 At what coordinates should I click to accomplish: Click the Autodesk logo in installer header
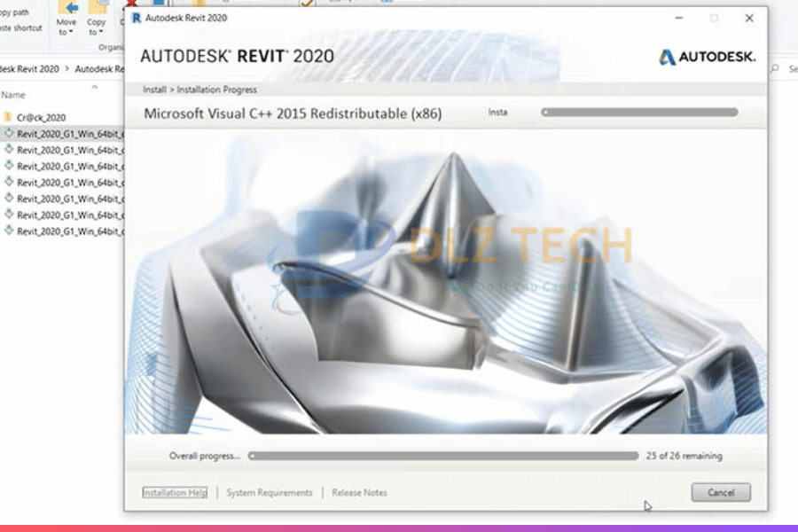707,57
